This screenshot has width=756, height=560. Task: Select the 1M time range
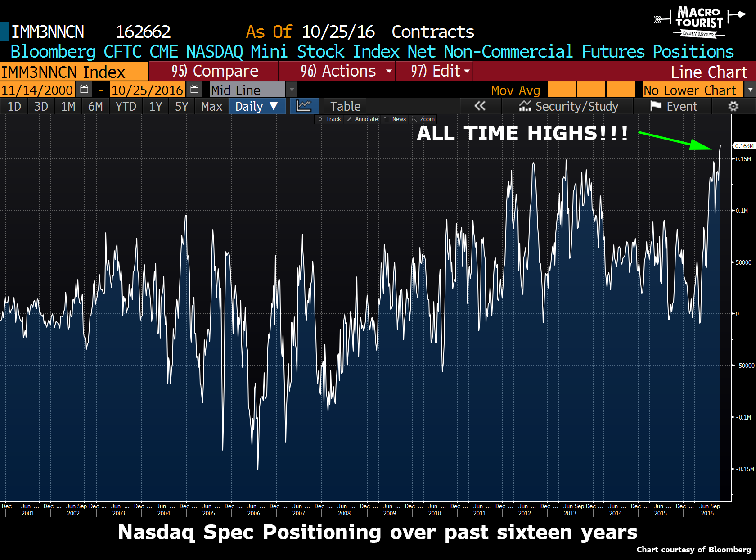[68, 106]
